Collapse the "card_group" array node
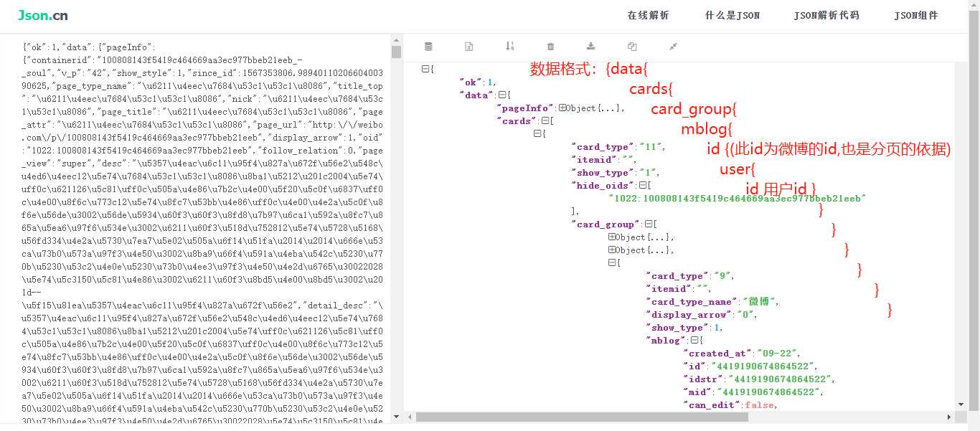 pos(648,224)
